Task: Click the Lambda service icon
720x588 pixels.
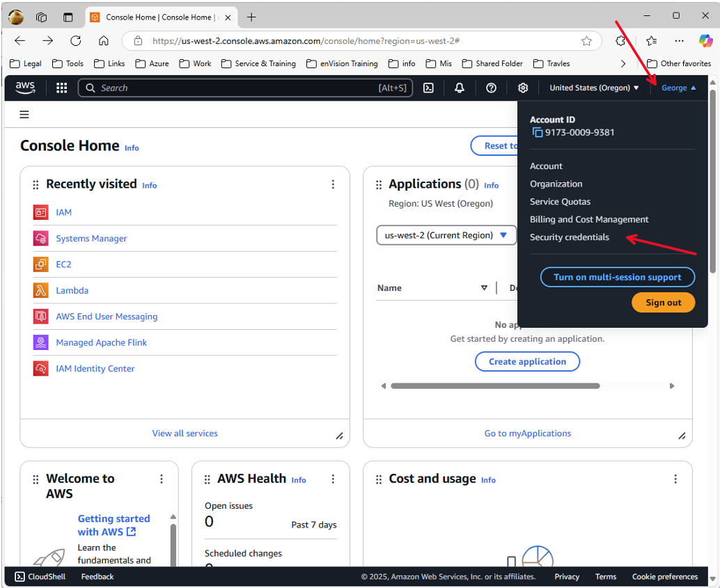Action: click(41, 291)
